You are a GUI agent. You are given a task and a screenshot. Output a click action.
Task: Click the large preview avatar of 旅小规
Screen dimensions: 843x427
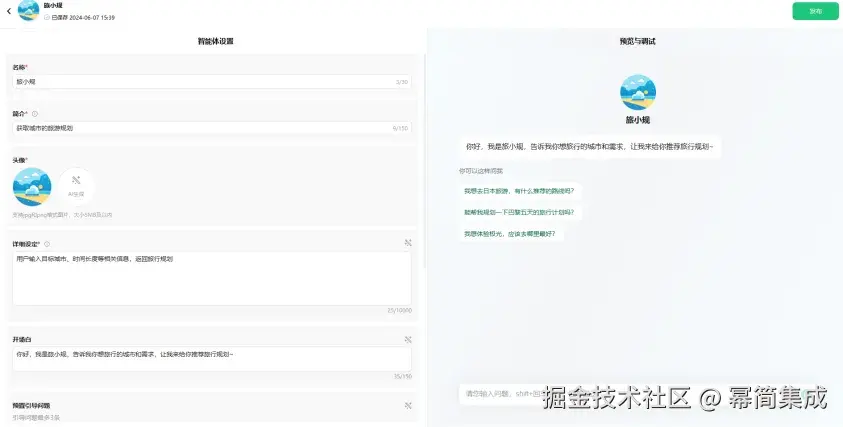click(x=638, y=92)
